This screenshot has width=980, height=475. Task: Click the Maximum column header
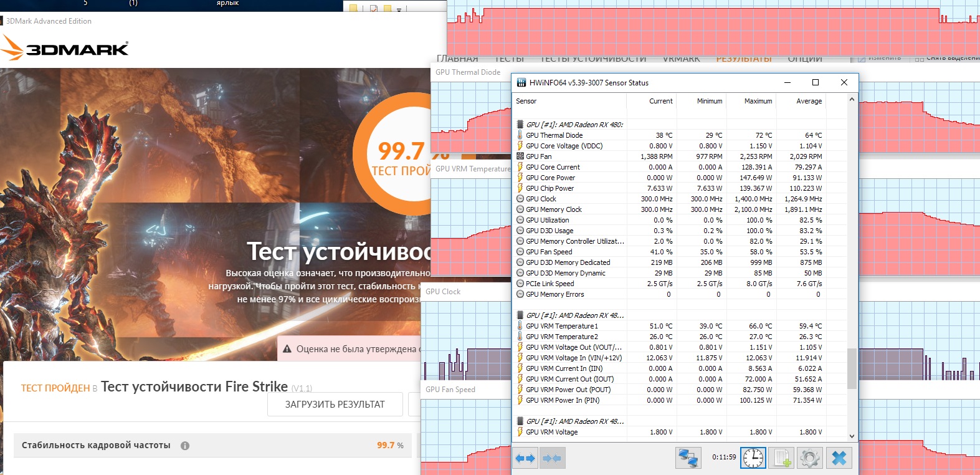[758, 101]
